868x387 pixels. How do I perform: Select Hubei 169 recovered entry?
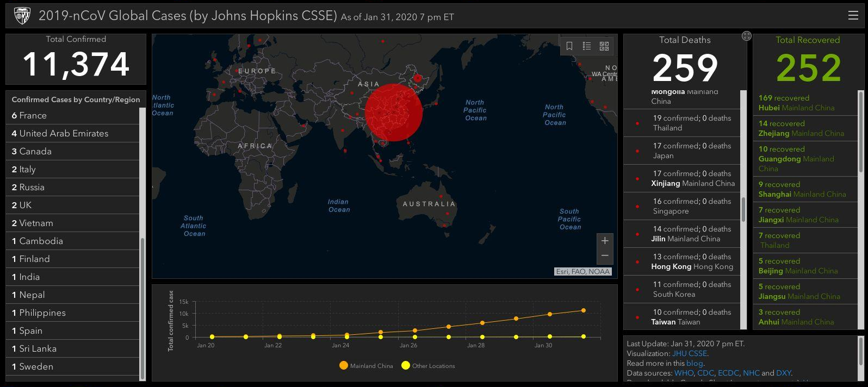tap(805, 103)
